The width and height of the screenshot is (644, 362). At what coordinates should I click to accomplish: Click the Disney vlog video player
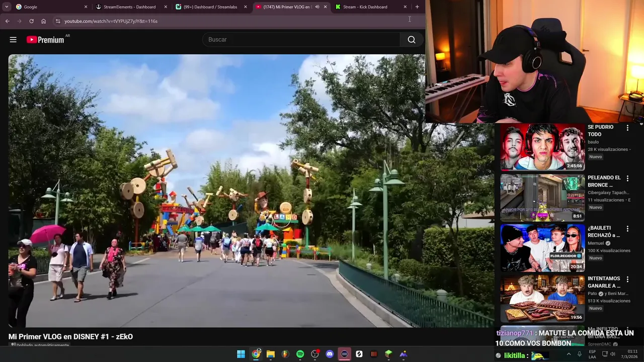point(252,191)
